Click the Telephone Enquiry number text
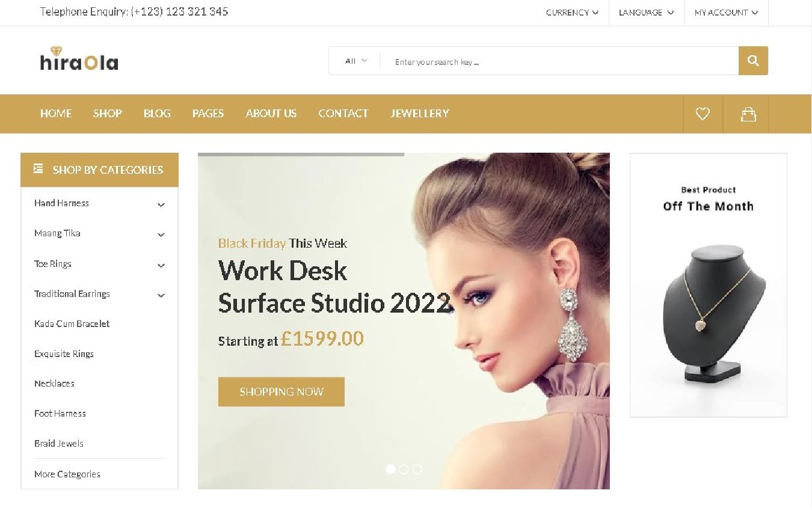This screenshot has height=511, width=812. 134,12
